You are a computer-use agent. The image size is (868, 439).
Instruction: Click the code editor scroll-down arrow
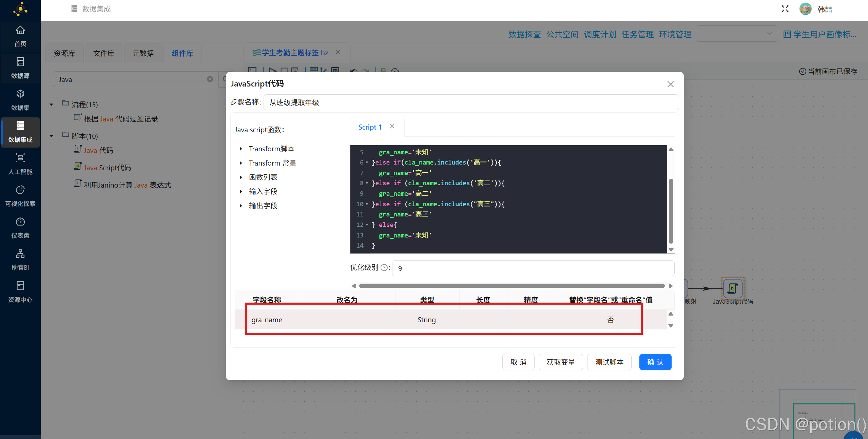pyautogui.click(x=671, y=250)
